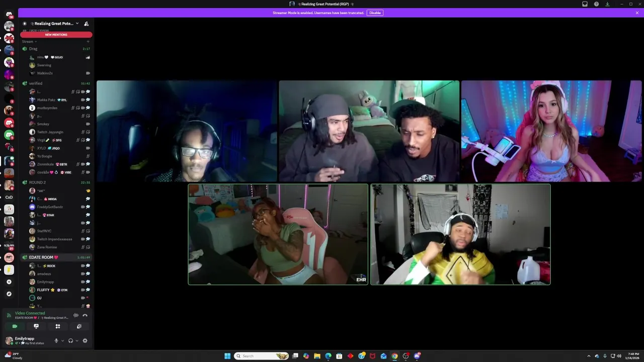Collapse the Stream channel category
Screen dimensions: 644x362
coord(29,41)
